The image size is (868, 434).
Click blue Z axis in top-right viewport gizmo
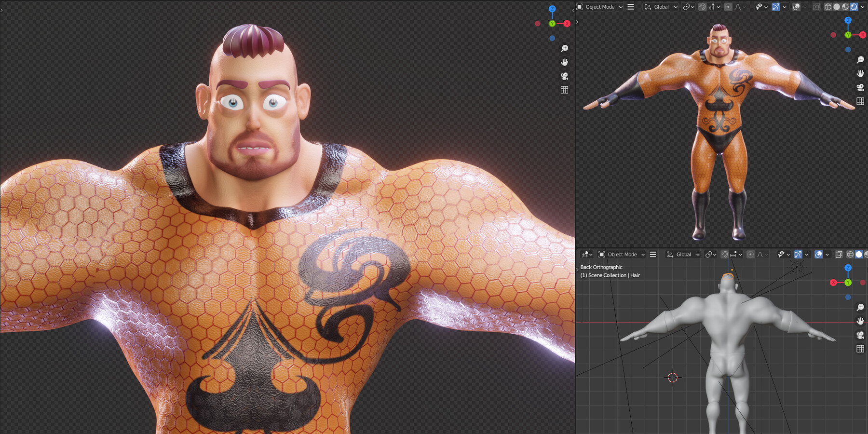pyautogui.click(x=848, y=20)
